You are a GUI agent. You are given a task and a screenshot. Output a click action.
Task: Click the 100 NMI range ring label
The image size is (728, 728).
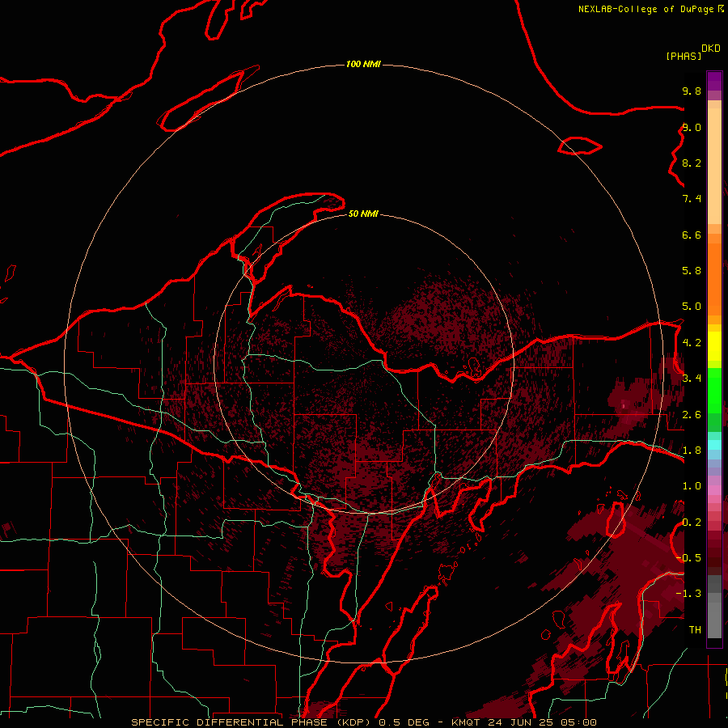[363, 64]
